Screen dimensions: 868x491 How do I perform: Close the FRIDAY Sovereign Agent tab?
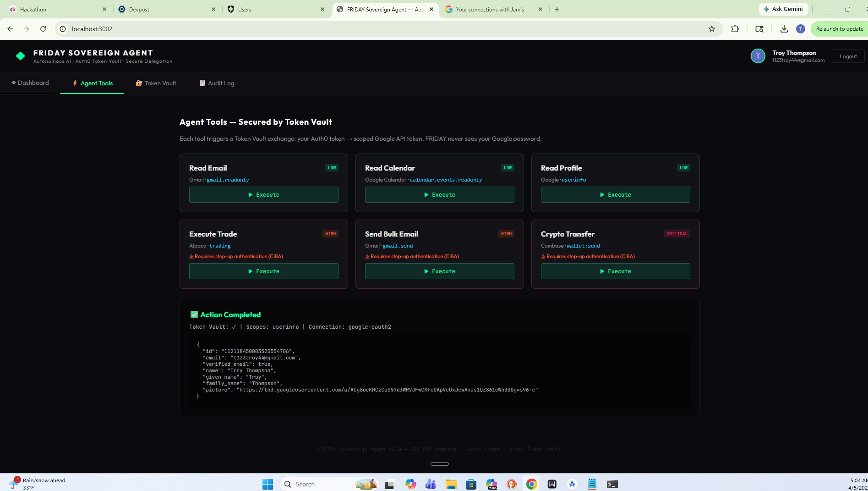click(431, 9)
